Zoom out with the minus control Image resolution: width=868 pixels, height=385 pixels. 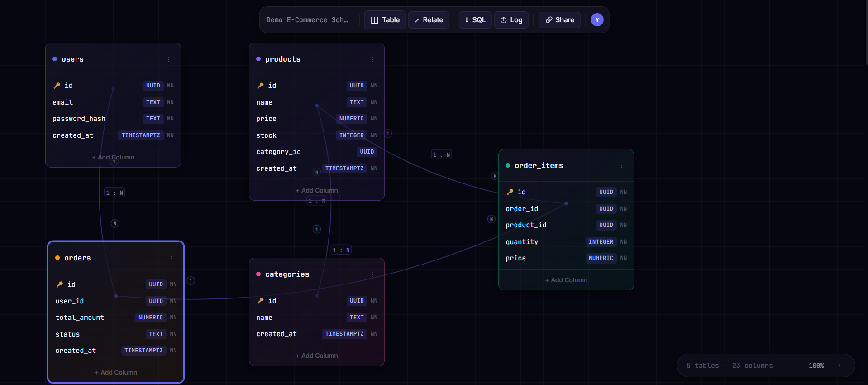pos(794,366)
